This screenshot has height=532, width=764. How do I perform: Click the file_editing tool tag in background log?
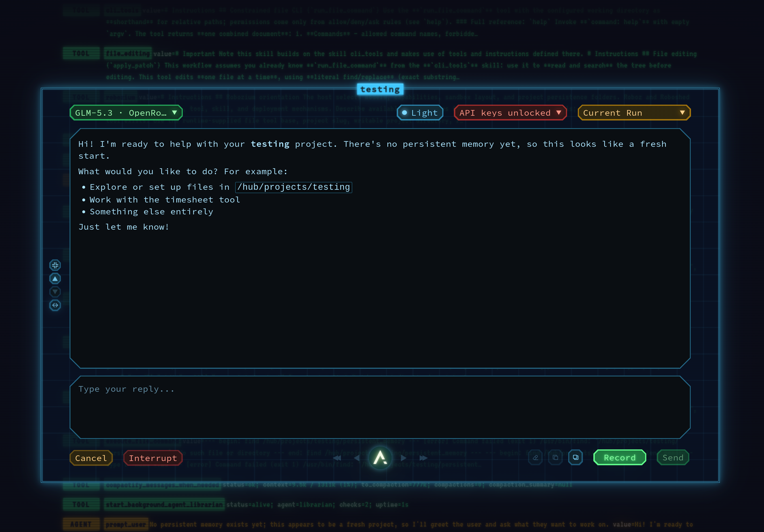[128, 53]
